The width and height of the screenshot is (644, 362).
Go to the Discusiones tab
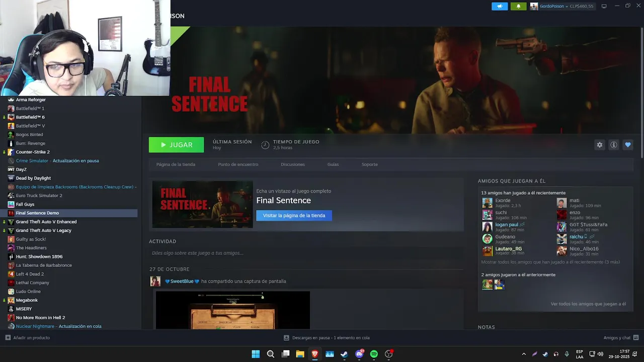293,164
